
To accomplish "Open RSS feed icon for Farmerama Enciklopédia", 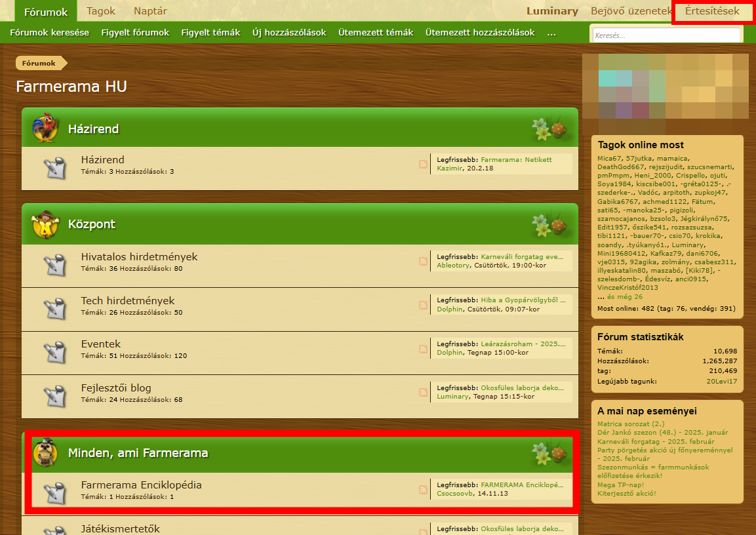I will point(423,490).
